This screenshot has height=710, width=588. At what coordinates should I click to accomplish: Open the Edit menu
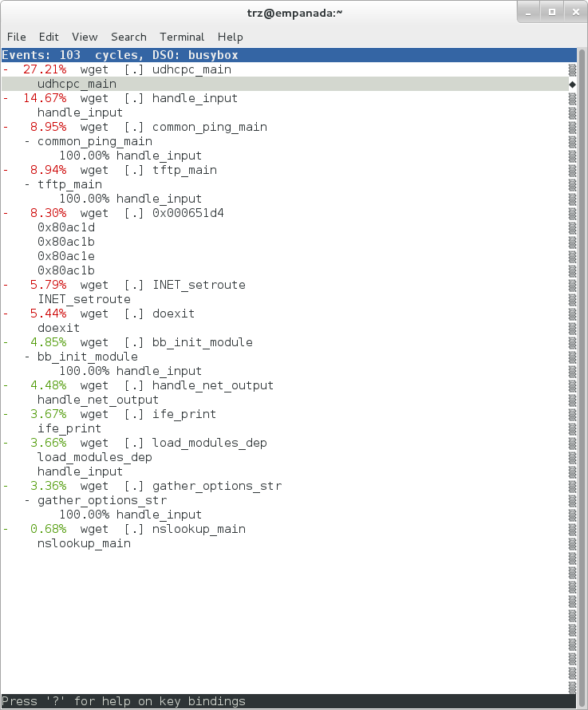tap(49, 37)
